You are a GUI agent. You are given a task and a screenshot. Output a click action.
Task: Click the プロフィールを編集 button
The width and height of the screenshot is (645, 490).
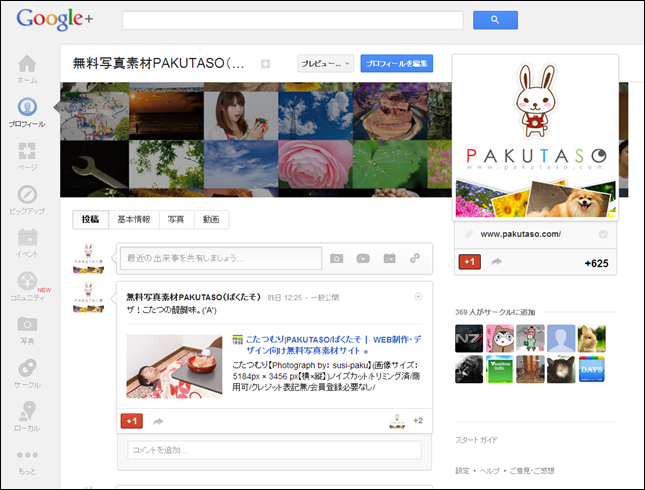397,64
